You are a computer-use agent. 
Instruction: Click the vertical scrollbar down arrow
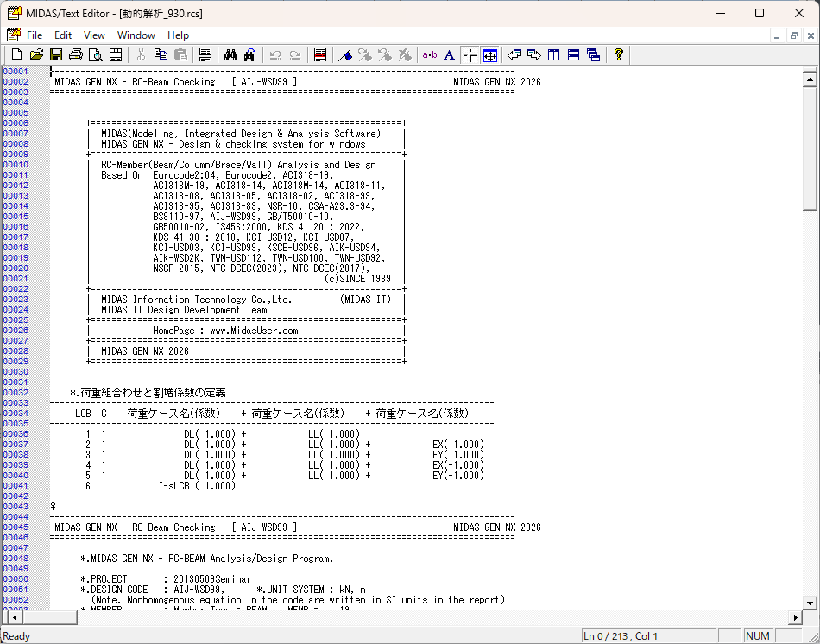point(810,603)
